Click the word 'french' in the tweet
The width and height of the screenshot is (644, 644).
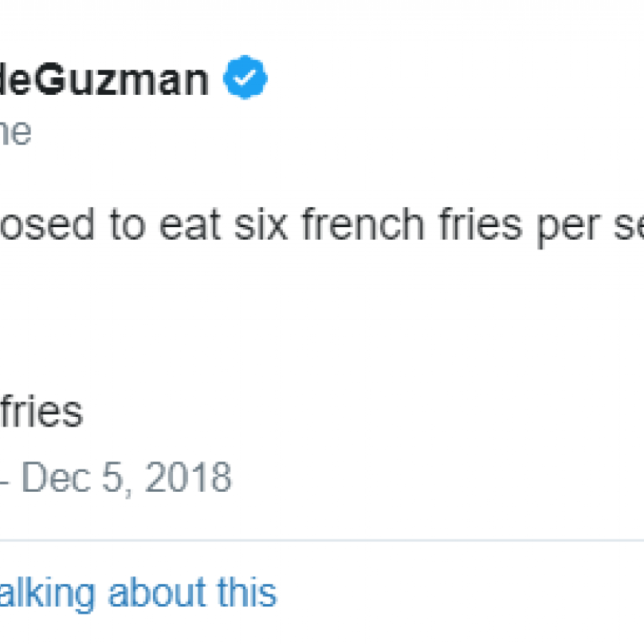[x=363, y=224]
